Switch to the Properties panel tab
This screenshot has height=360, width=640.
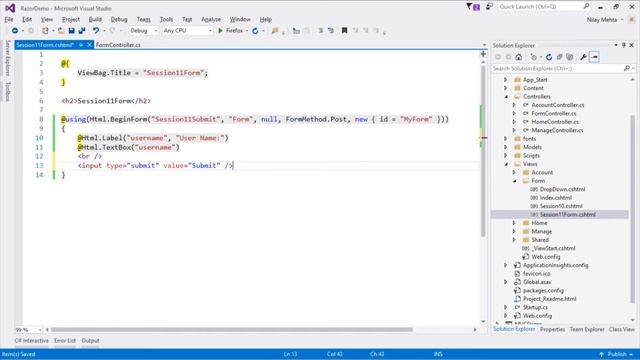tap(552, 329)
